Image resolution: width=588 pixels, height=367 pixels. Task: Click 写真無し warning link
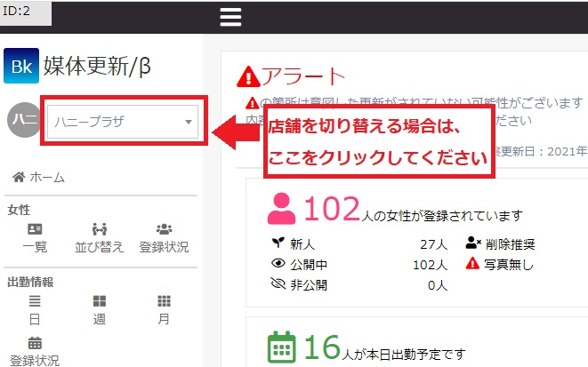(499, 265)
